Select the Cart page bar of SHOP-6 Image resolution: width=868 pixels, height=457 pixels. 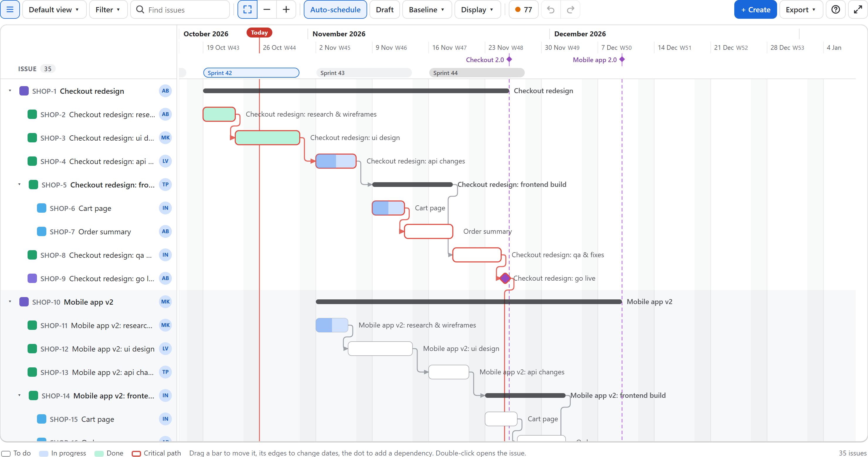[388, 208]
